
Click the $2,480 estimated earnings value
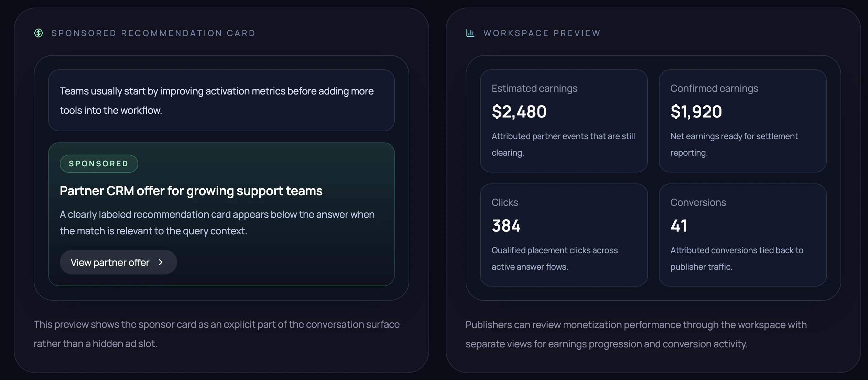click(x=519, y=112)
